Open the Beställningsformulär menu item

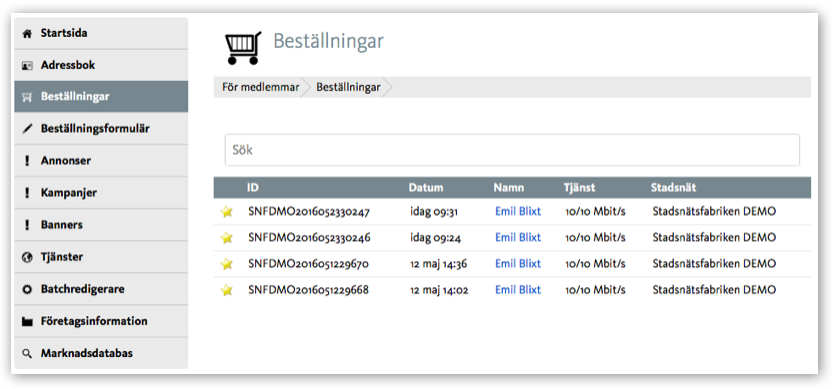click(x=101, y=129)
